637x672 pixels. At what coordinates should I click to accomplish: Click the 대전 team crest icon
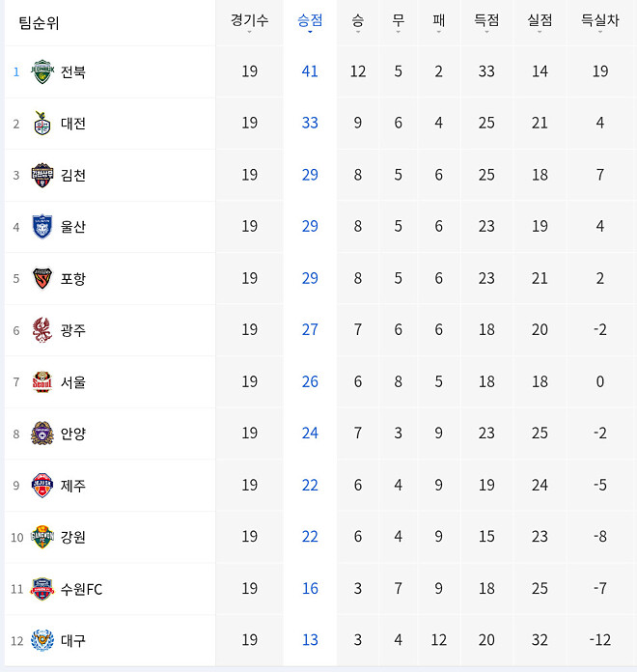(x=42, y=124)
